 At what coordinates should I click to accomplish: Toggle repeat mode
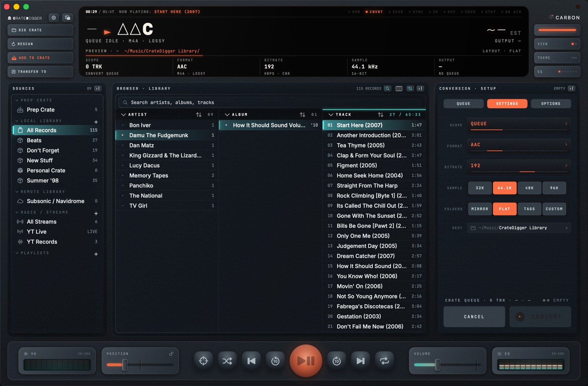tap(384, 361)
